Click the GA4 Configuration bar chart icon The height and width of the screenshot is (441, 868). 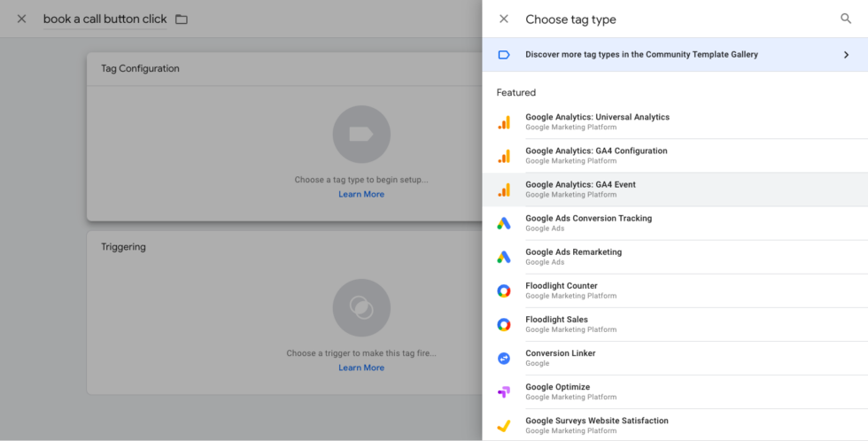504,156
